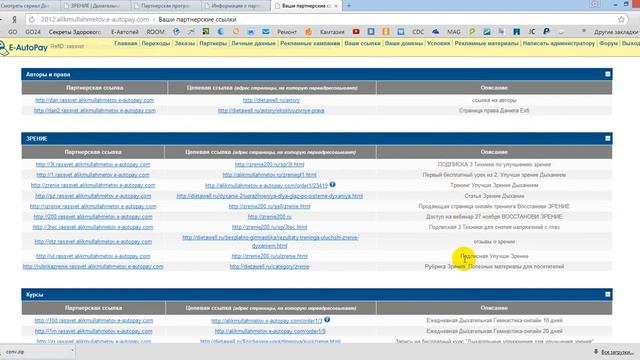Click the blue info icon beside order1/23419 link
Image resolution: width=640 pixels, height=360 pixels.
pos(333,184)
